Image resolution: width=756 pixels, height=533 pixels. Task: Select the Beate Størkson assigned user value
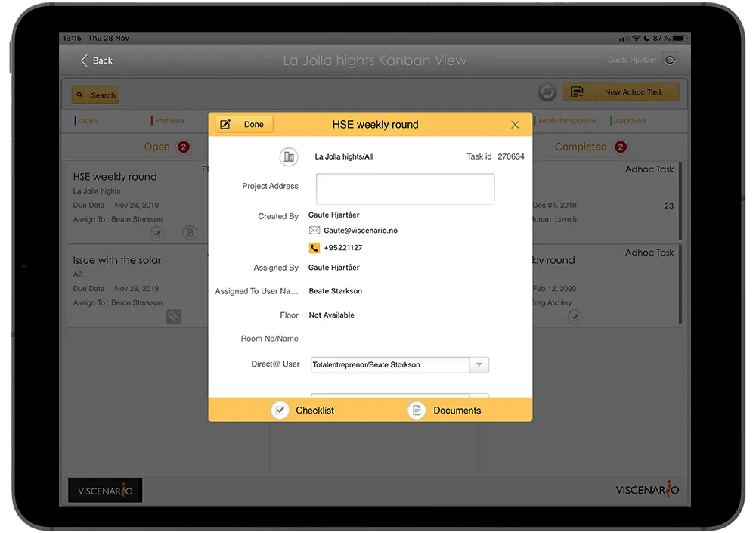click(335, 291)
